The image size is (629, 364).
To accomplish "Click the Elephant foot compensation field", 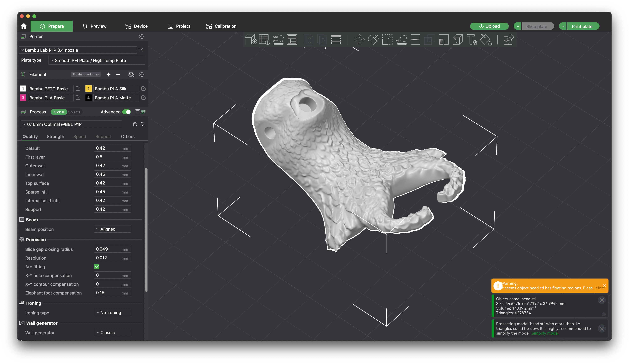I will (112, 293).
